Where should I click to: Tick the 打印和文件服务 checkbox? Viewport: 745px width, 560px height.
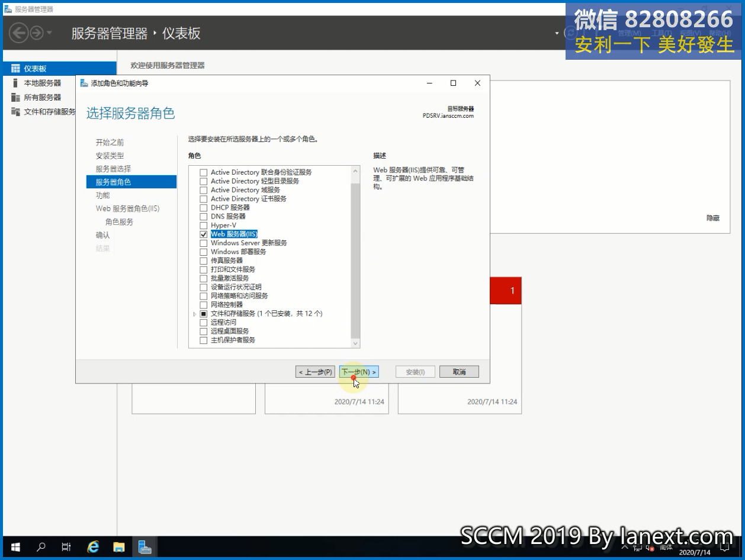[204, 269]
